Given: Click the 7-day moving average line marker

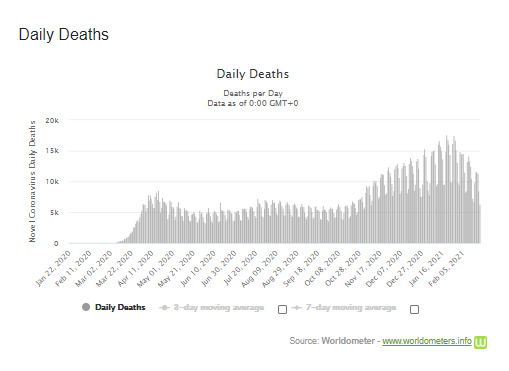Looking at the screenshot, I should (297, 307).
